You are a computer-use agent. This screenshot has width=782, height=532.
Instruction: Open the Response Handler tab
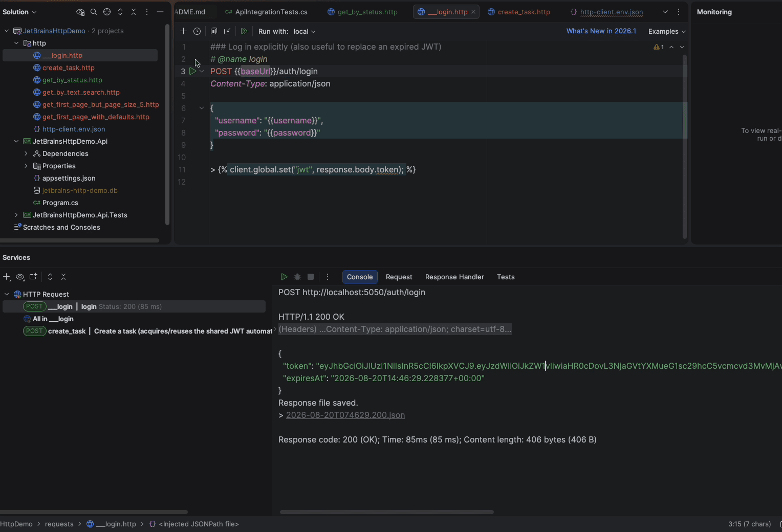[x=454, y=277]
